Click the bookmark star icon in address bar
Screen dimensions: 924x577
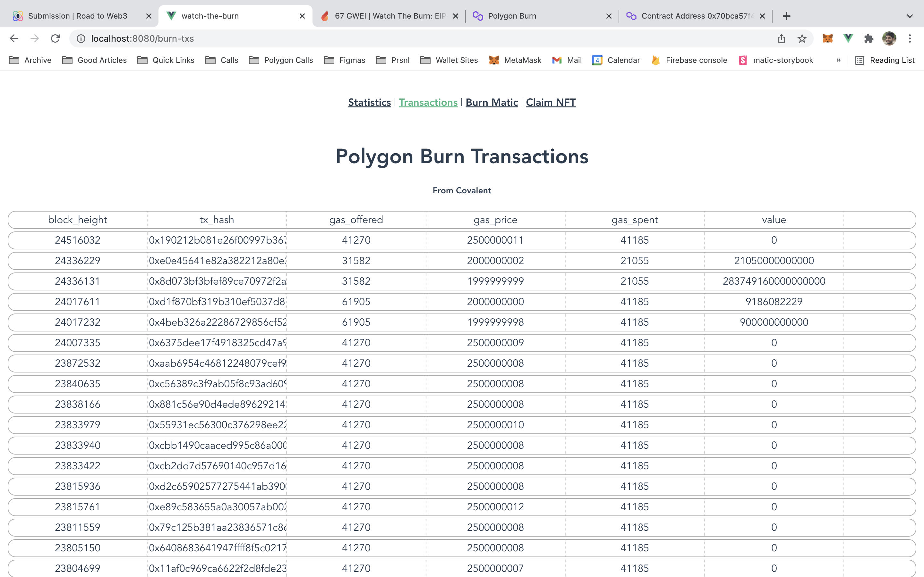click(803, 38)
